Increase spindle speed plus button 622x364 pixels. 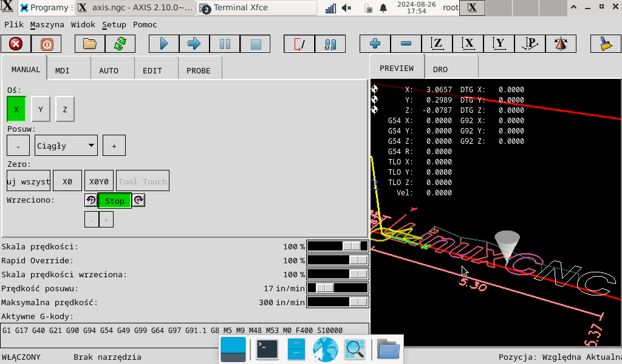click(x=106, y=220)
